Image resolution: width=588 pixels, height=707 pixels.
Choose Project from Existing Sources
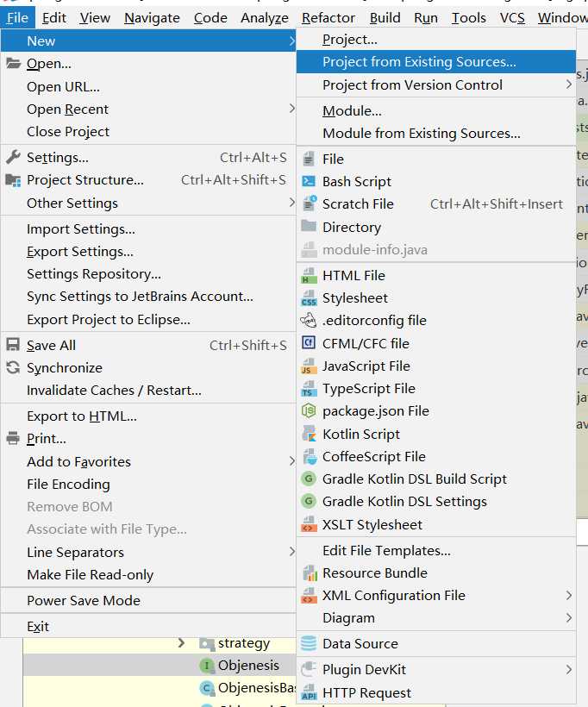pyautogui.click(x=436, y=62)
